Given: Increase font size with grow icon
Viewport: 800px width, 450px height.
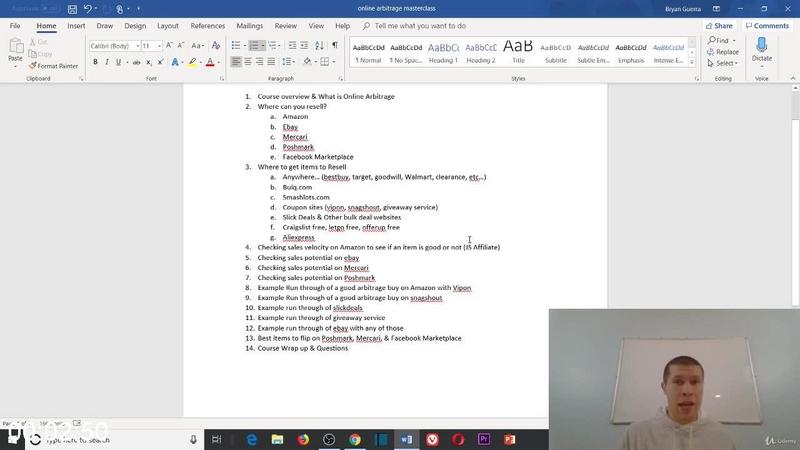Looking at the screenshot, I should pos(169,45).
